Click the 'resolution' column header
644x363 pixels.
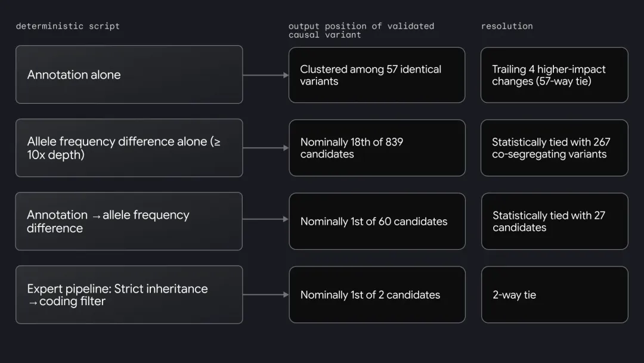(507, 26)
